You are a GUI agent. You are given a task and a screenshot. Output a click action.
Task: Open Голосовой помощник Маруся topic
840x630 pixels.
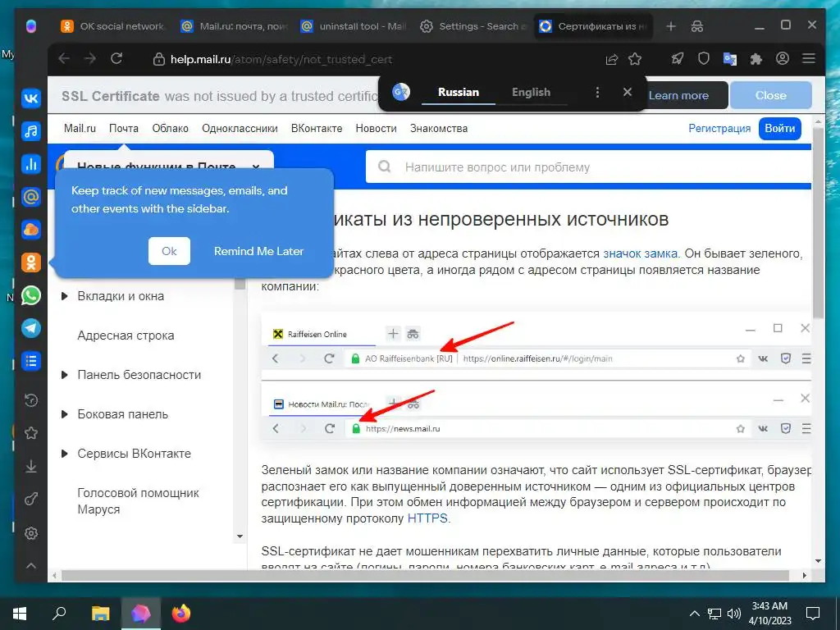tap(138, 501)
